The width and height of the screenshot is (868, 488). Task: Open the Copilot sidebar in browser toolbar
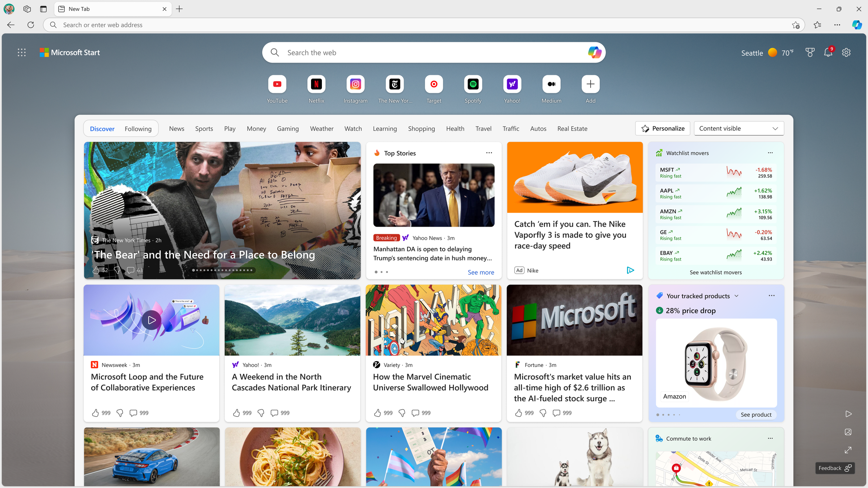click(857, 25)
